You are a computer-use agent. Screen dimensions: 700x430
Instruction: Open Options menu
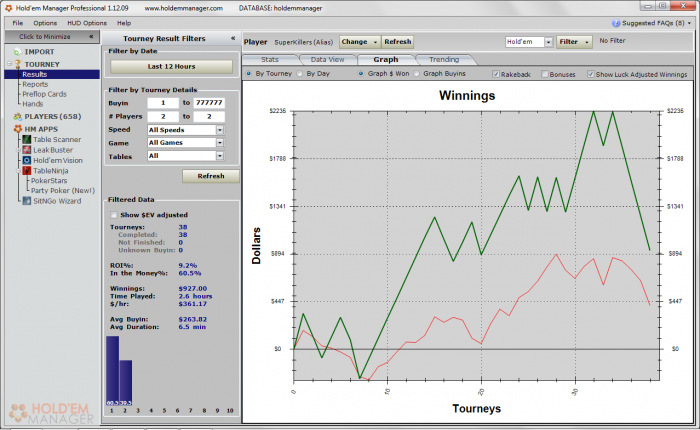(x=45, y=23)
